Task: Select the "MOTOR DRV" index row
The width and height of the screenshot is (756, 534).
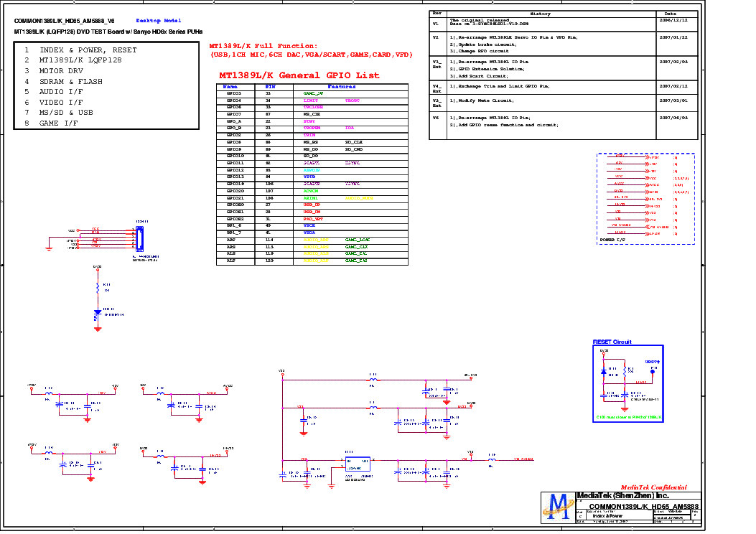Action: point(54,71)
